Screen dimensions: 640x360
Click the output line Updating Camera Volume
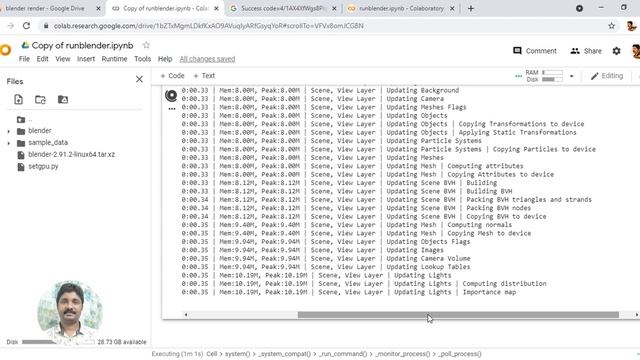[x=326, y=258]
